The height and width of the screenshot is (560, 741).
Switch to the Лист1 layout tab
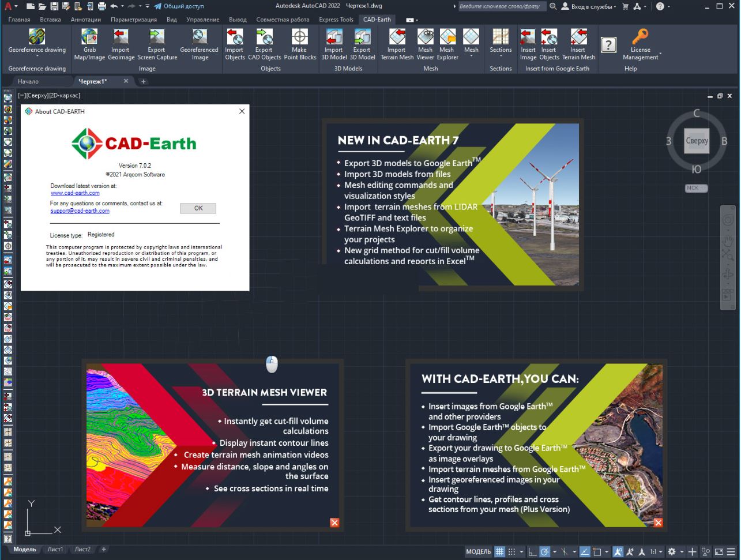[x=55, y=550]
